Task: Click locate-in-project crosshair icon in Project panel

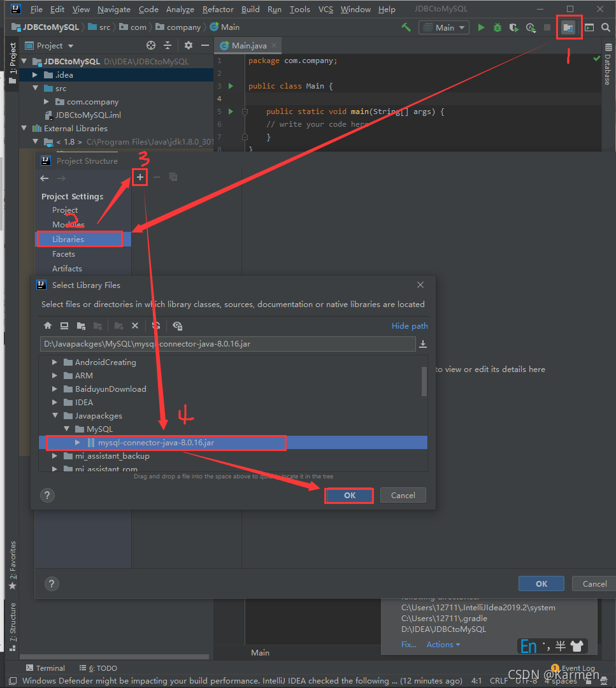Action: click(151, 45)
